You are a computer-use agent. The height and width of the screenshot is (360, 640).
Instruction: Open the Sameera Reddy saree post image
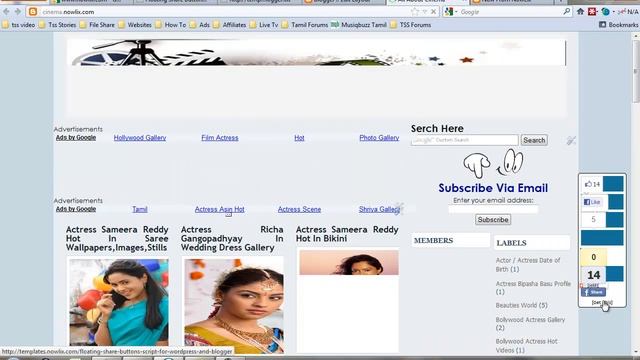click(x=119, y=302)
